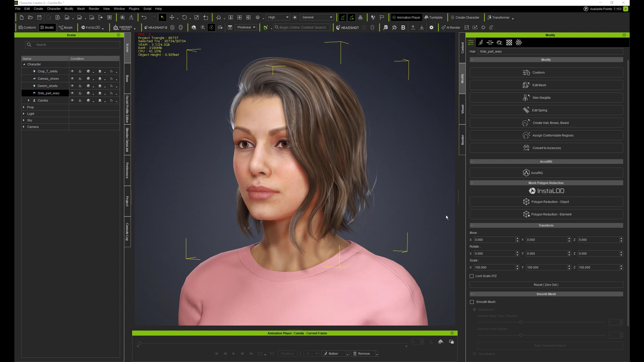Image resolution: width=644 pixels, height=362 pixels.
Task: Click the Scene search input field
Action: point(75,45)
